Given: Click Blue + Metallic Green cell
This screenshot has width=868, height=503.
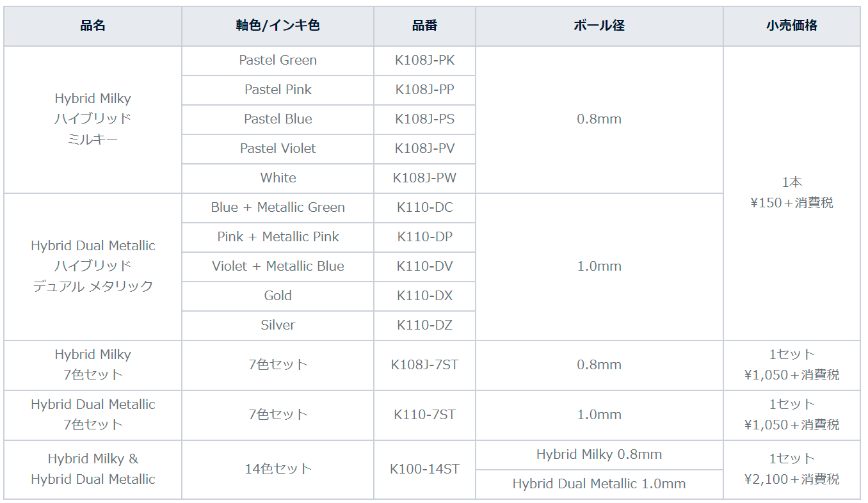Looking at the screenshot, I should 278,208.
